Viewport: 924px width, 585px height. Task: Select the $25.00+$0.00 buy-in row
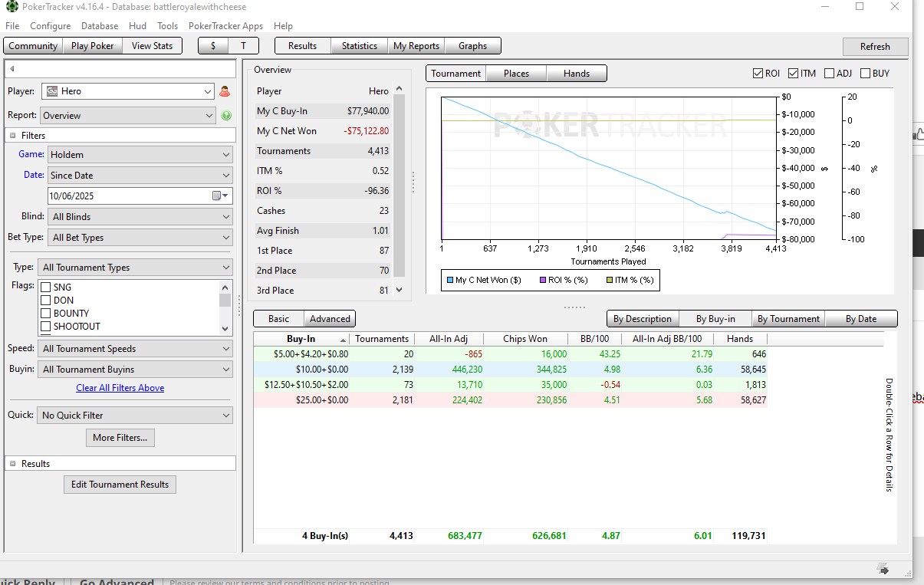coord(511,400)
